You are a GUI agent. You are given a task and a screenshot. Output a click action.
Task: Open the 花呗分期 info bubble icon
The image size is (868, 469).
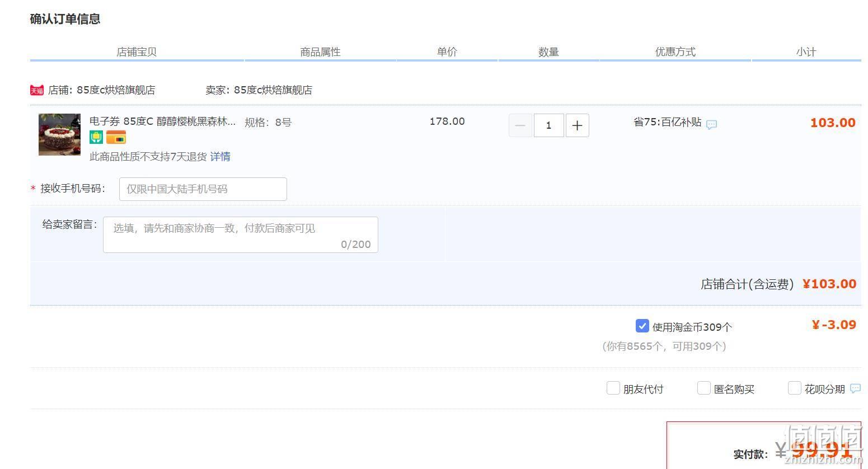click(x=855, y=388)
